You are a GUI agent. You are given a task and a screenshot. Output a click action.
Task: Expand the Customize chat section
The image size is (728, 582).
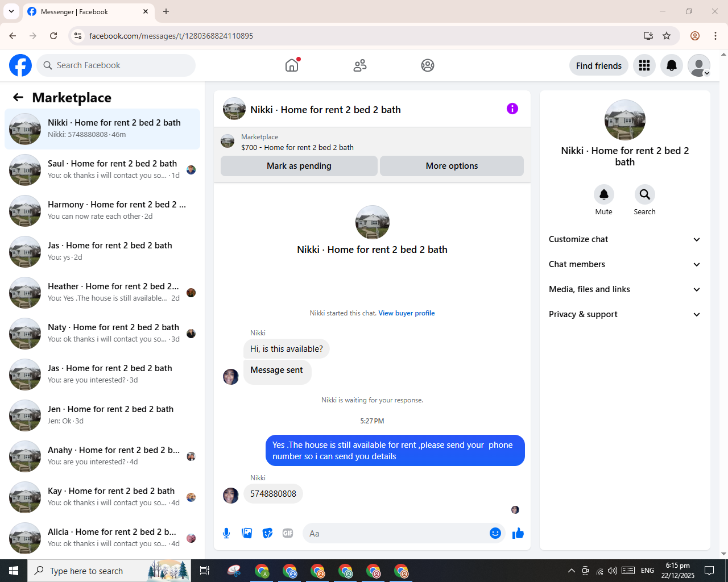point(624,239)
